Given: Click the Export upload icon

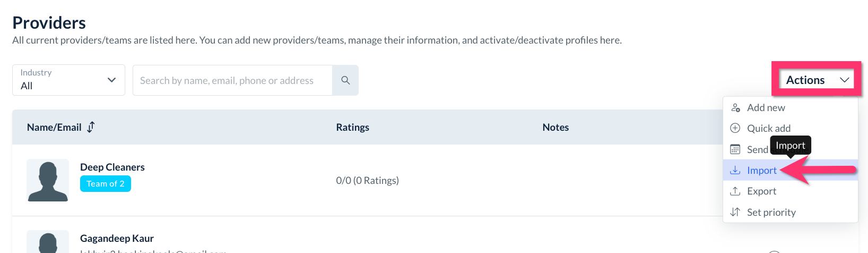Looking at the screenshot, I should (735, 191).
